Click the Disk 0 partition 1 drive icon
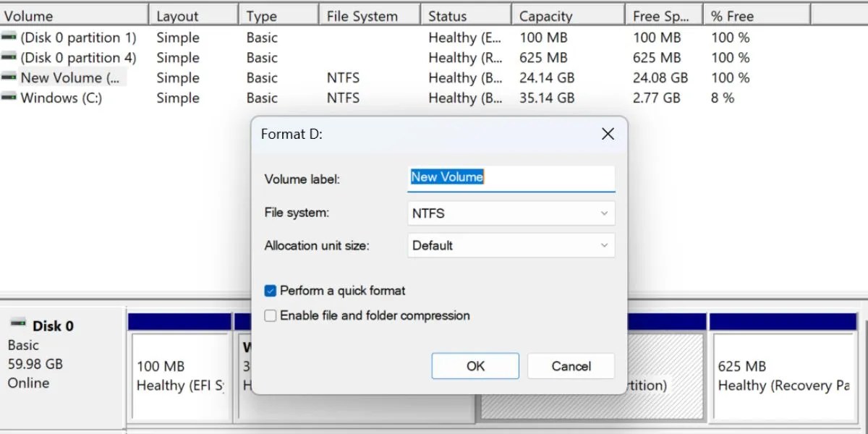Viewport: 868px width, 434px height. pos(7,38)
